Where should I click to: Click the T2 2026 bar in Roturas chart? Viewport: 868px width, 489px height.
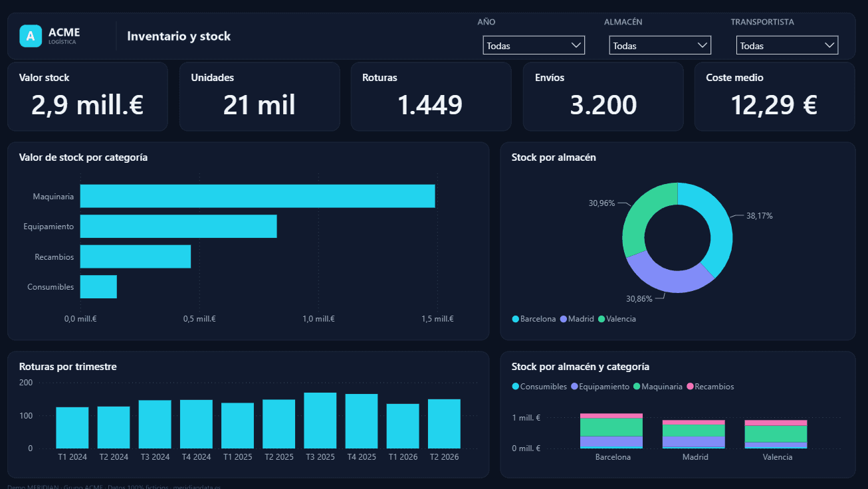pos(444,424)
